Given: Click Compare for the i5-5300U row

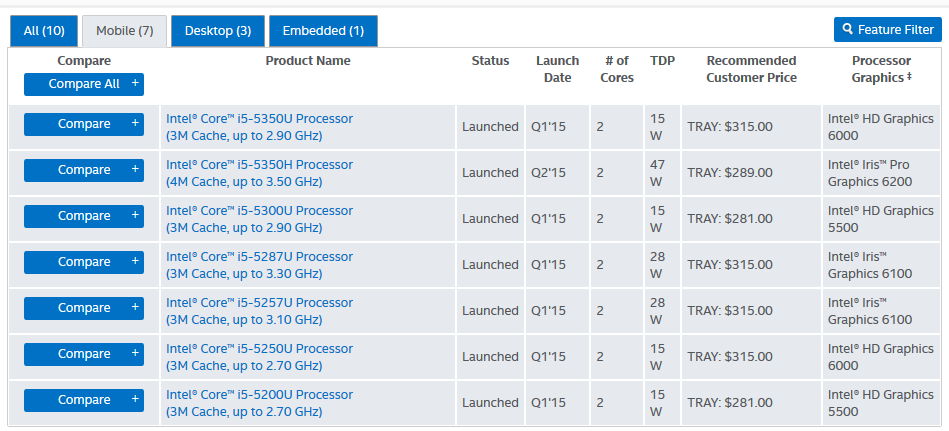Looking at the screenshot, I should pos(84,216).
